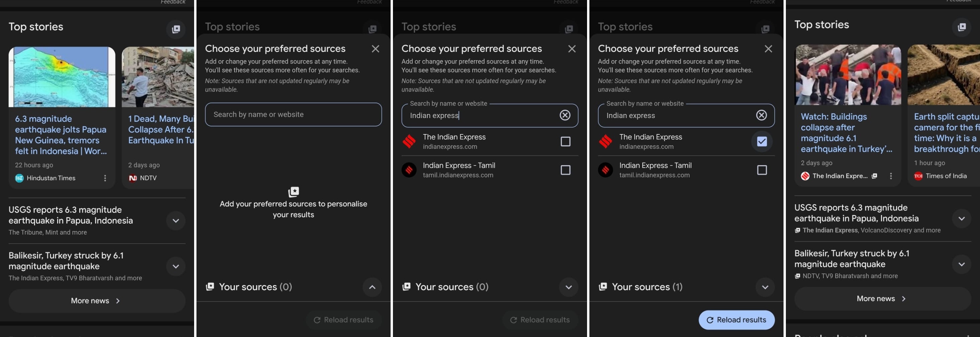The width and height of the screenshot is (980, 337).
Task: Open the earthquake map thumbnail
Action: tap(62, 77)
